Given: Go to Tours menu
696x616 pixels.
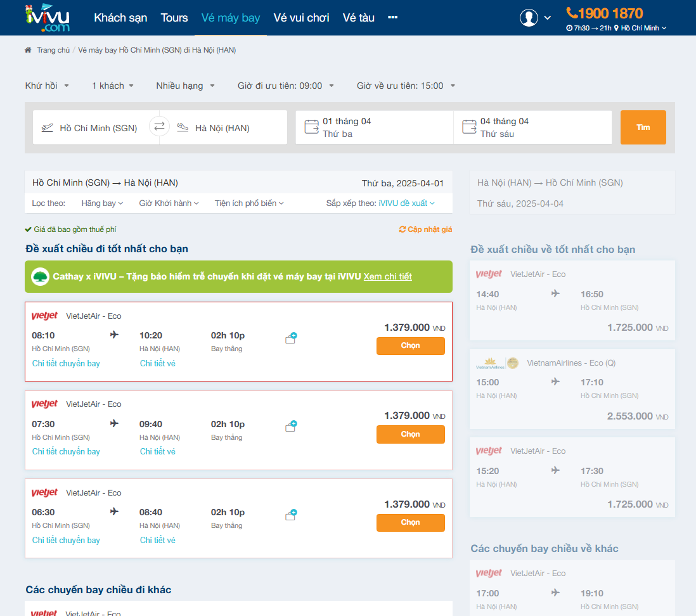Looking at the screenshot, I should tap(174, 18).
